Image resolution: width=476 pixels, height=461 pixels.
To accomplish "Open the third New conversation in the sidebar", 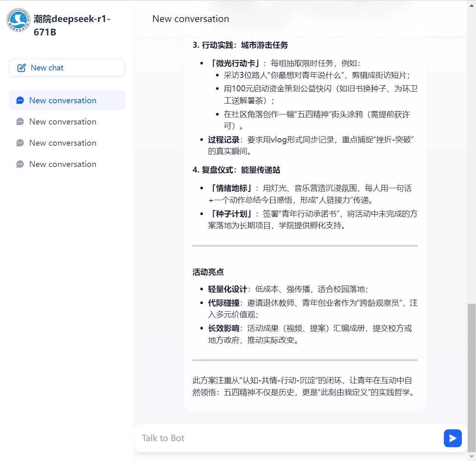I will (63, 143).
